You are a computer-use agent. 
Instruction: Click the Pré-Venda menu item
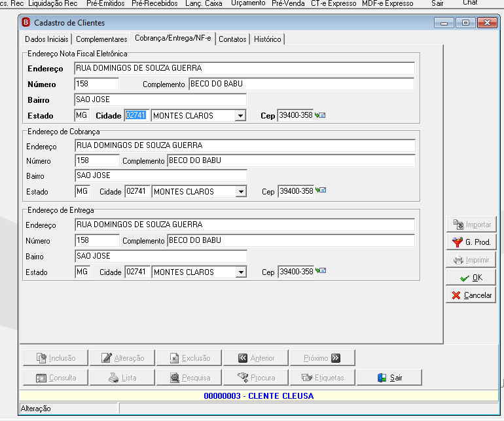pyautogui.click(x=288, y=3)
